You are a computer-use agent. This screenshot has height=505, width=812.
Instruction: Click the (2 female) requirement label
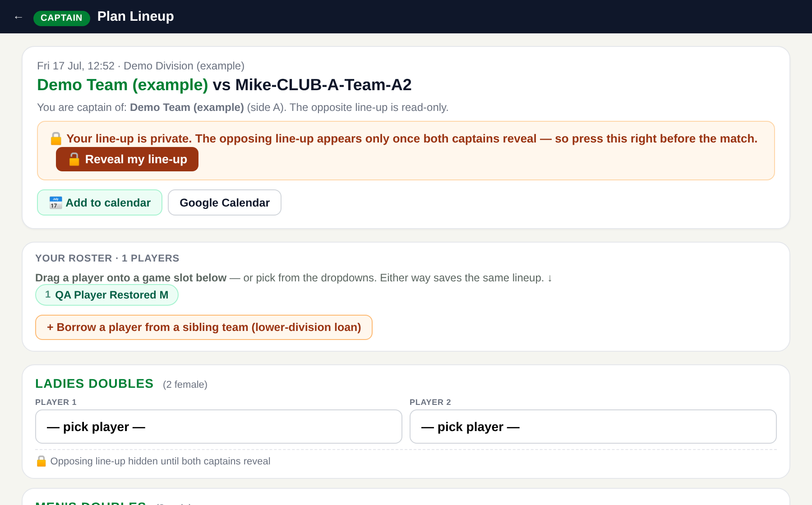[185, 385]
